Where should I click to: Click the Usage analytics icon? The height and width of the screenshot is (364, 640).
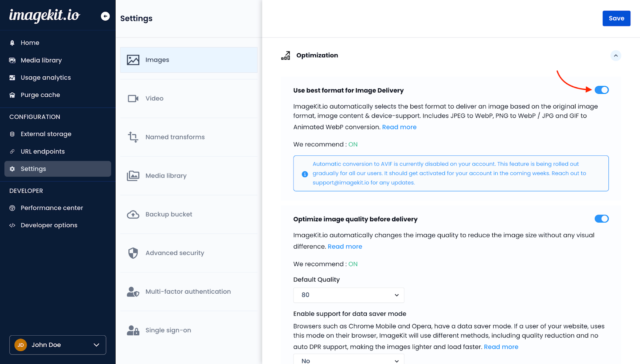pyautogui.click(x=12, y=78)
